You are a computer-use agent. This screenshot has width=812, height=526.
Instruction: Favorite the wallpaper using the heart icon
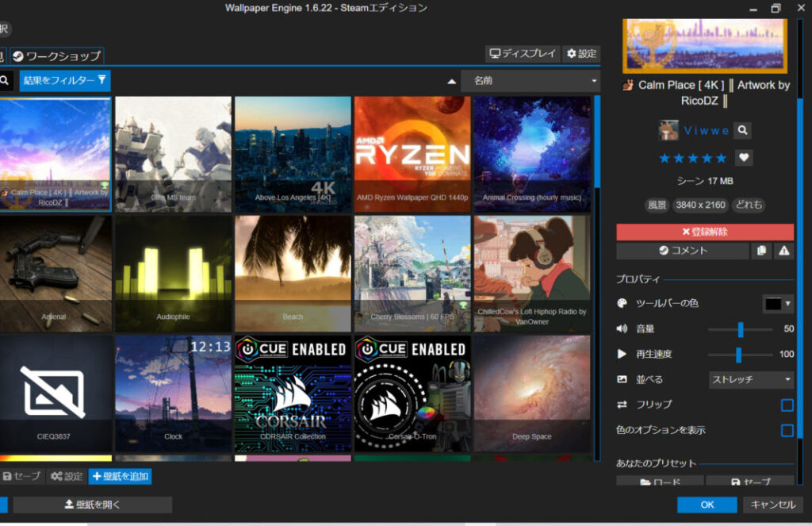coord(743,158)
